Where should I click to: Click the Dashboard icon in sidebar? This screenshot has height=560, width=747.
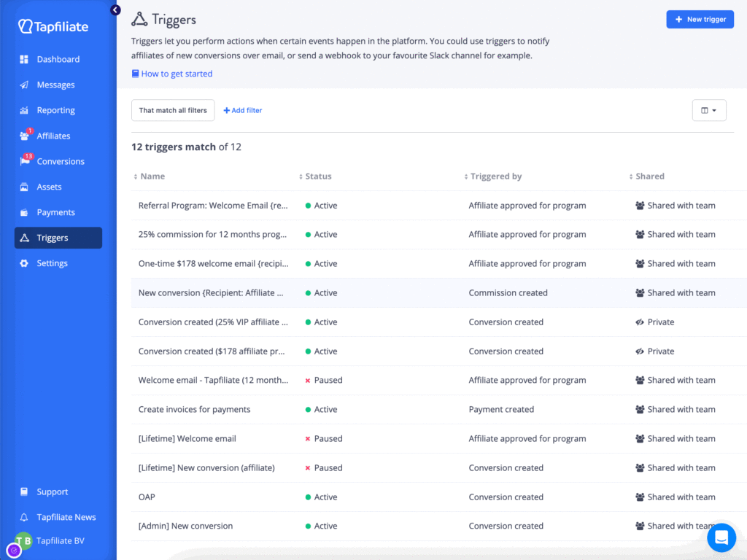24,60
